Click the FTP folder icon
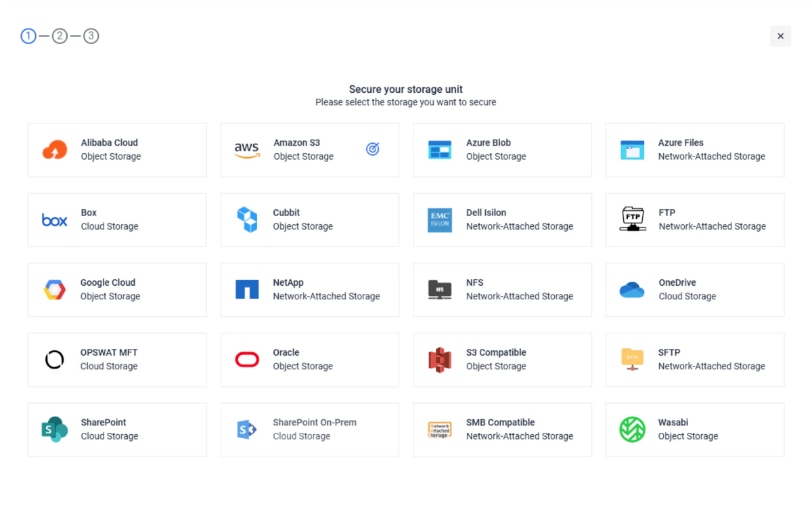 [633, 219]
